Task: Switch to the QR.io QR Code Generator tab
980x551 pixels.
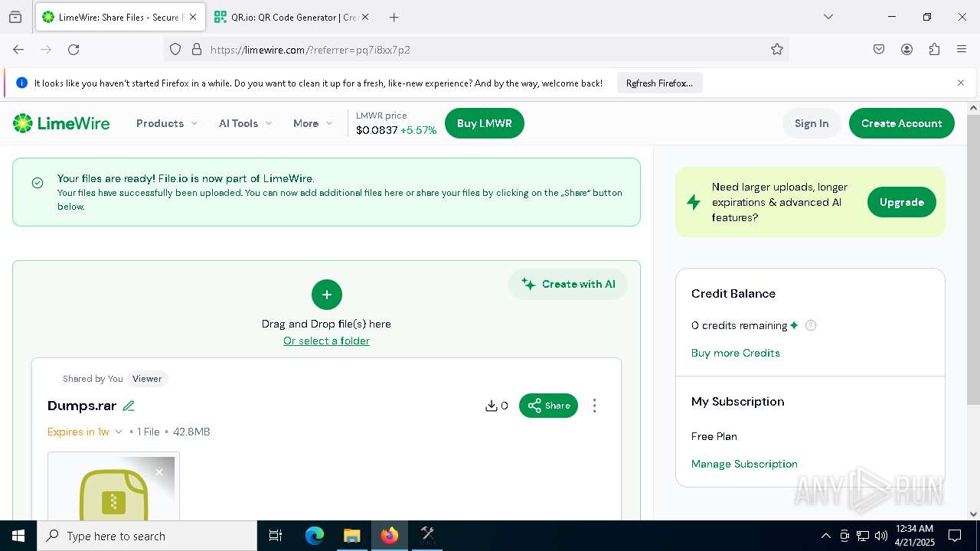Action: coord(292,17)
